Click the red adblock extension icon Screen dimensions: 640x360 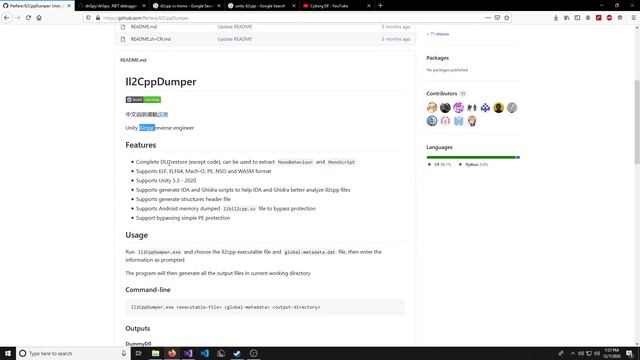coord(609,18)
